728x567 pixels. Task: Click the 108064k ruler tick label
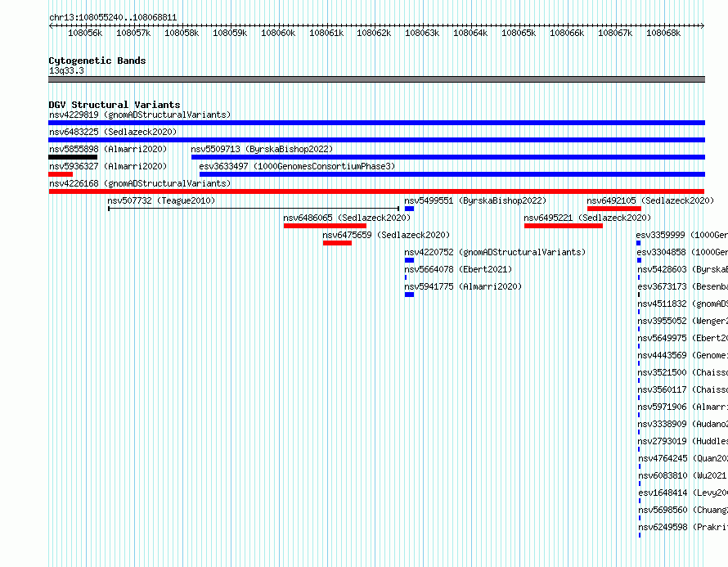470,33
